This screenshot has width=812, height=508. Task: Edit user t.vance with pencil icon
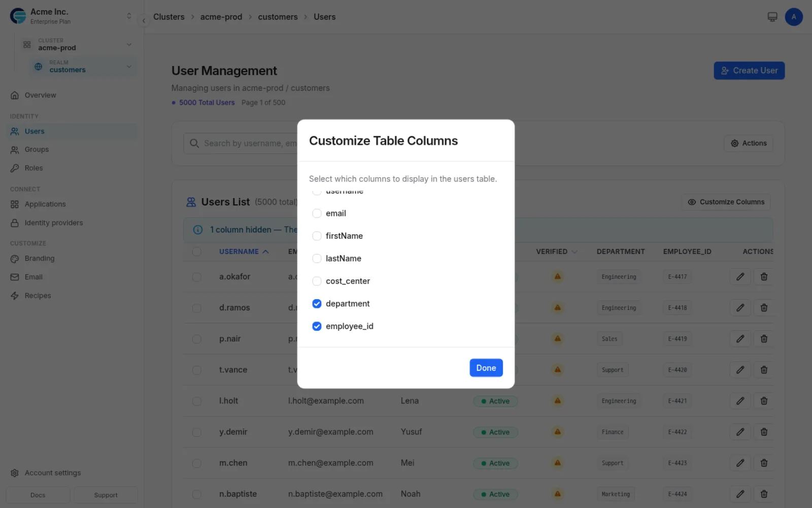coord(740,370)
